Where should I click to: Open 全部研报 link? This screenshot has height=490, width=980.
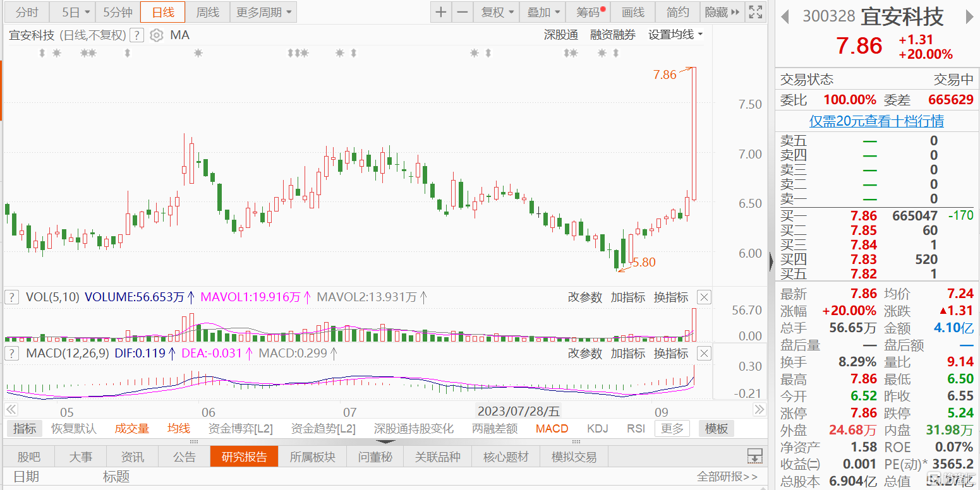(x=727, y=477)
